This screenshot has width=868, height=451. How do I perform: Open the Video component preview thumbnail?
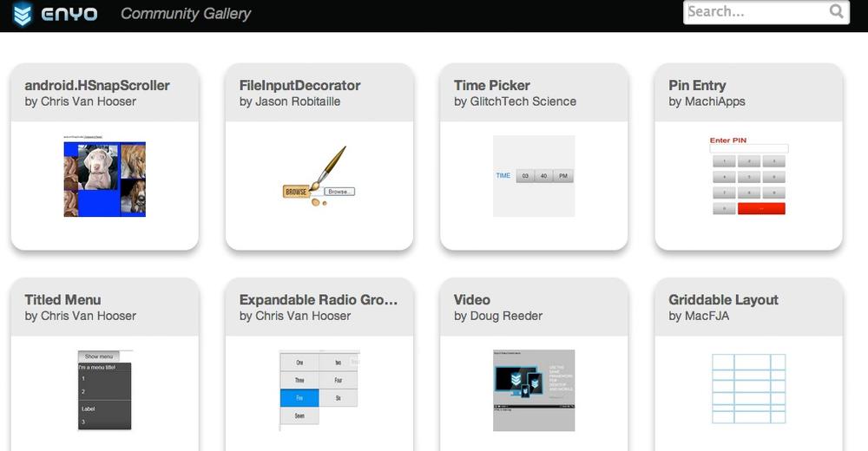(x=534, y=390)
